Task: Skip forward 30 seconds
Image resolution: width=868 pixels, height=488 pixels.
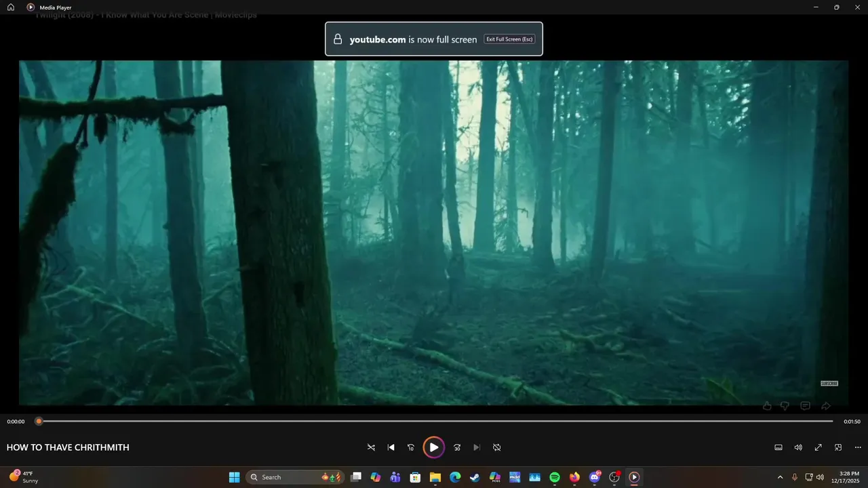Action: coord(457,447)
